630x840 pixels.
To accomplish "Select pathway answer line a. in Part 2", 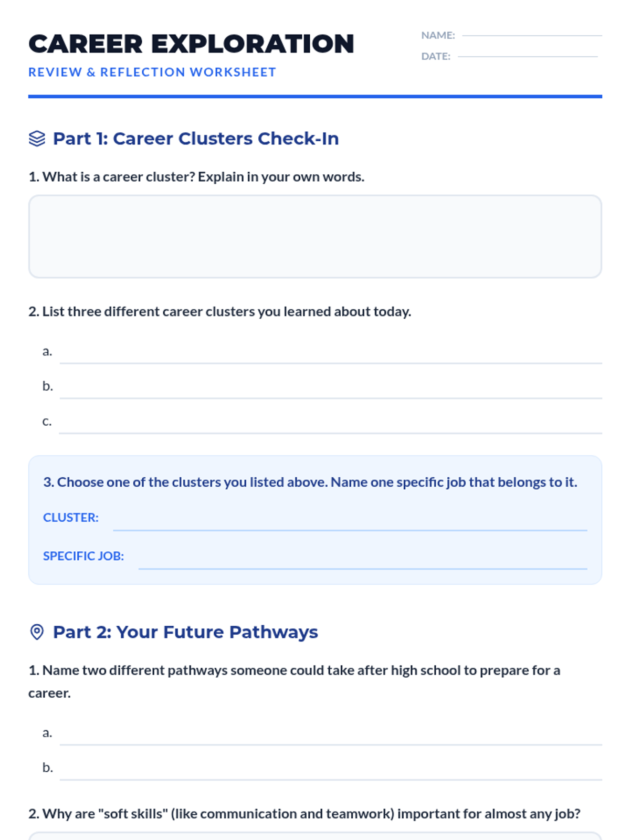I will (x=331, y=739).
